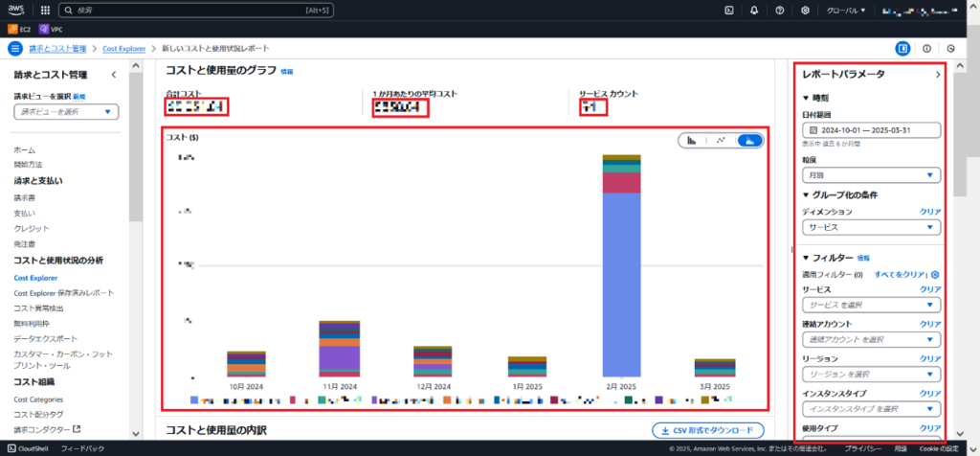Switch chart to line graph view
The image size is (980, 456).
point(721,140)
